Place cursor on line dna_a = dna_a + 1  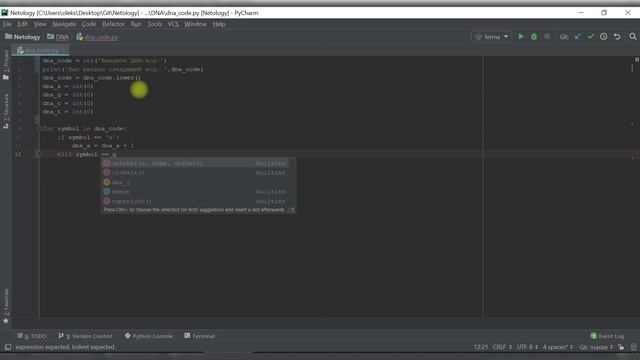103,146
